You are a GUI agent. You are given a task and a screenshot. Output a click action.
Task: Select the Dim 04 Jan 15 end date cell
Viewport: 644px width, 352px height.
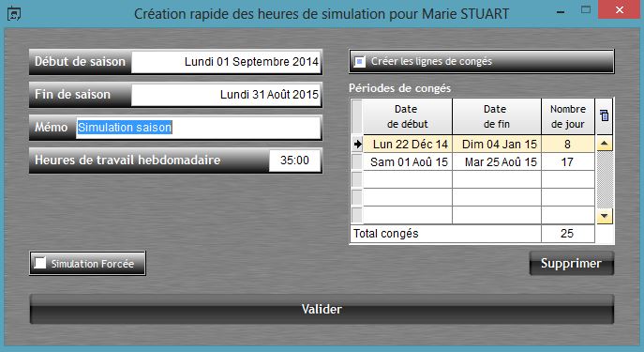pyautogui.click(x=497, y=144)
